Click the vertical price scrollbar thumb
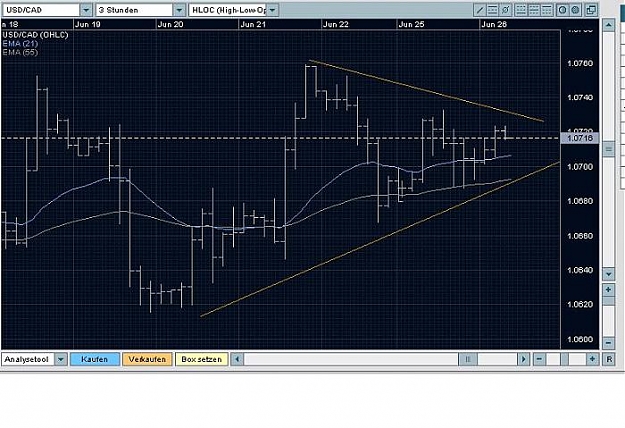The height and width of the screenshot is (428, 625). pyautogui.click(x=608, y=149)
